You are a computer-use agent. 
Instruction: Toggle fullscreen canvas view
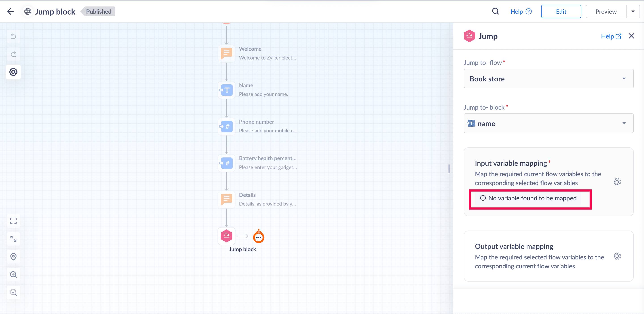13,221
